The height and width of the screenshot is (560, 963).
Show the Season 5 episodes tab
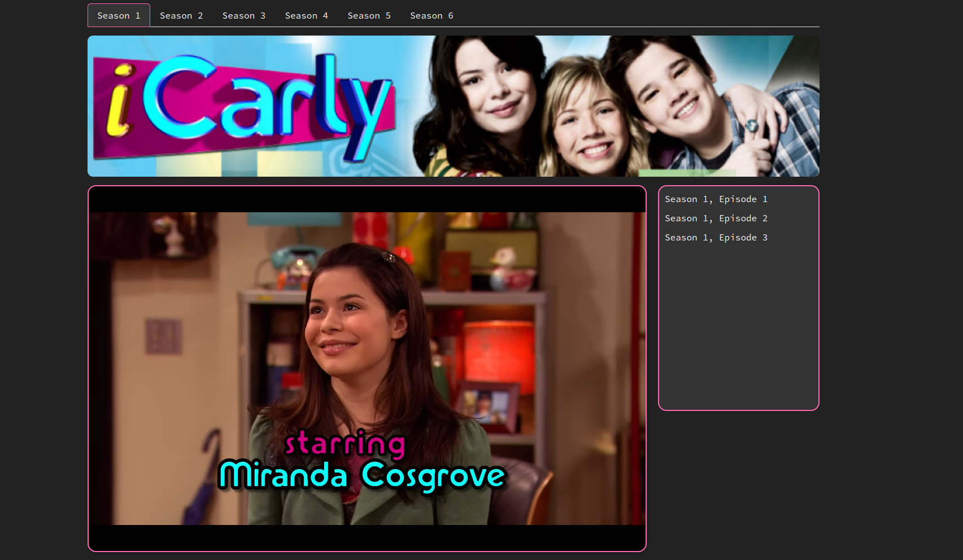[369, 16]
